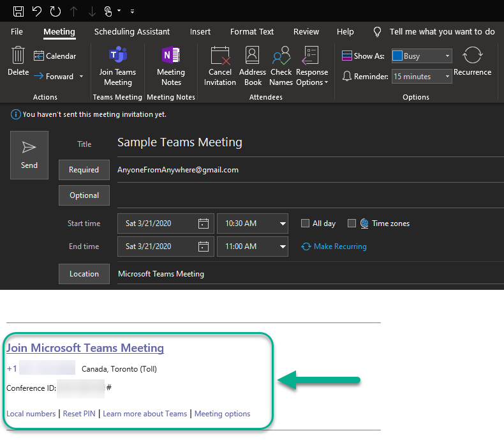Expand the Forward dropdown arrow

click(x=81, y=76)
